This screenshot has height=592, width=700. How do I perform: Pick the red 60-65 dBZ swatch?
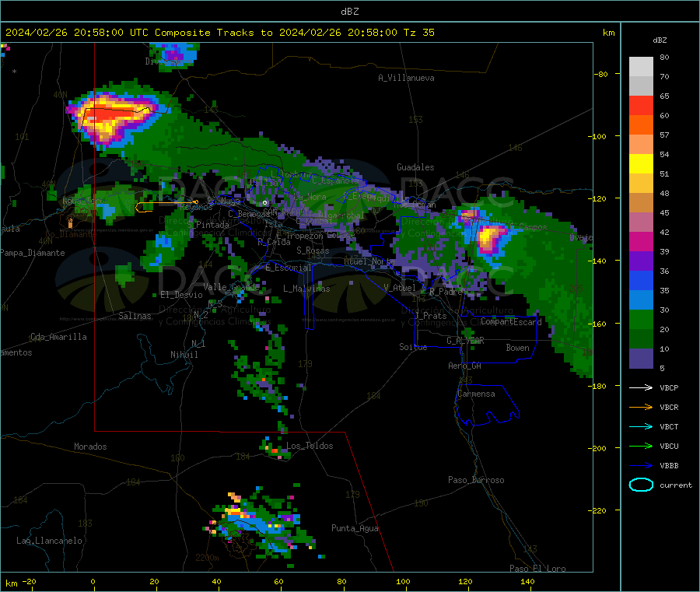point(641,105)
